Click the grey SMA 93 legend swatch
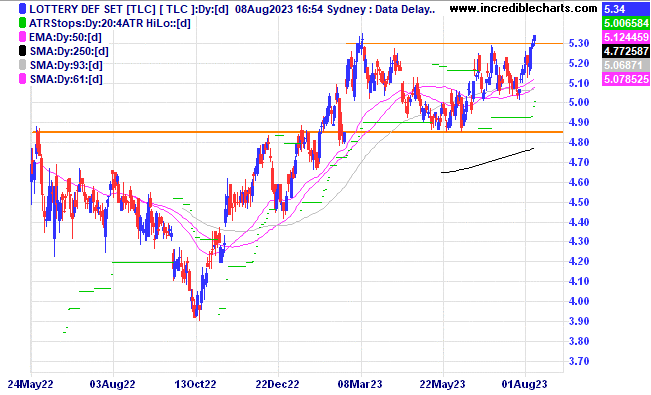This screenshot has width=651, height=395. click(x=22, y=65)
